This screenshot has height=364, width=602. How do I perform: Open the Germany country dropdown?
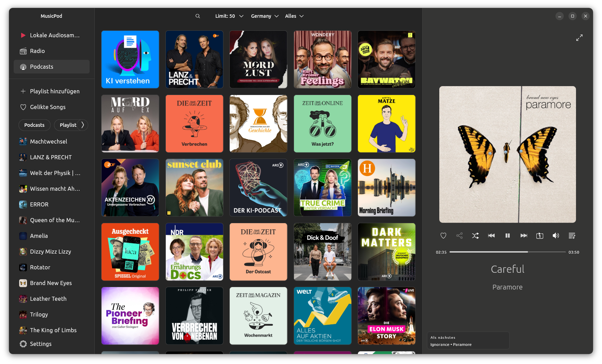click(265, 16)
